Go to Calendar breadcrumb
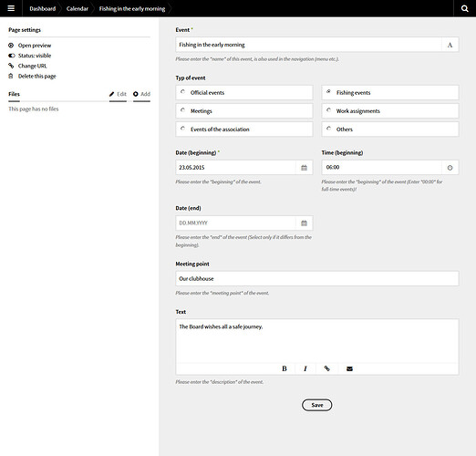This screenshot has width=476, height=456. pos(78,8)
